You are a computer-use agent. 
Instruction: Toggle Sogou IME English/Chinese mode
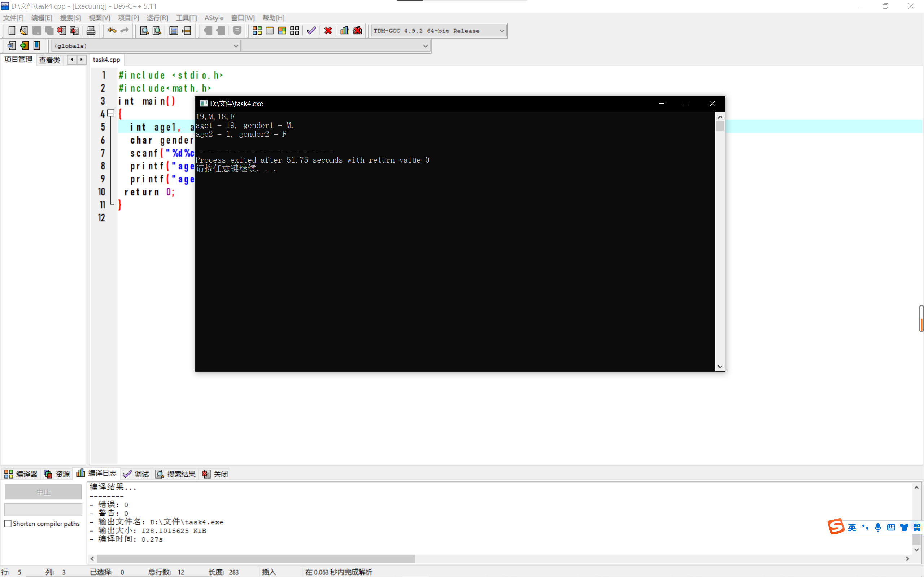[852, 527]
